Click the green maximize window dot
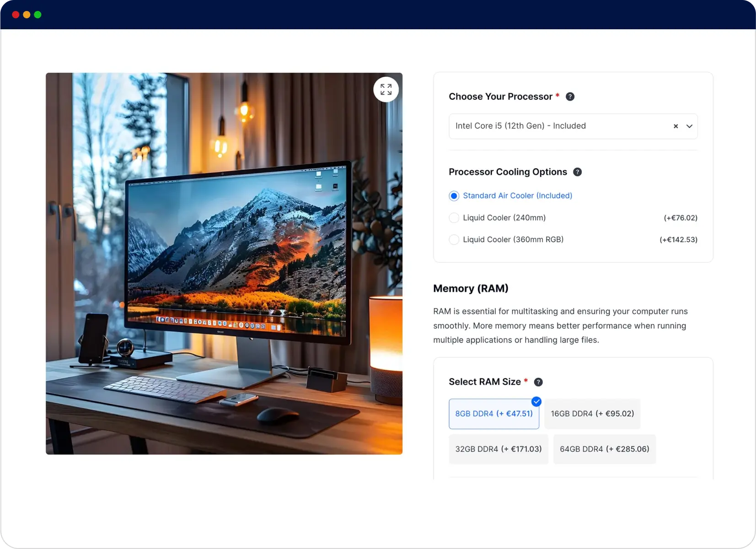The image size is (756, 549). (38, 15)
